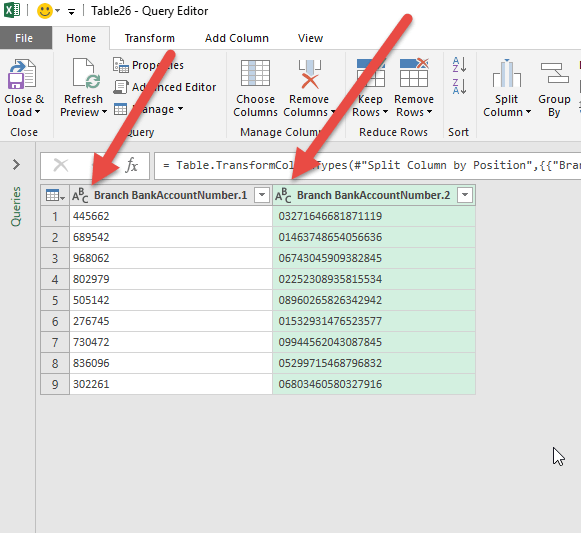
Task: Select cell with value 445662
Action: (x=171, y=216)
